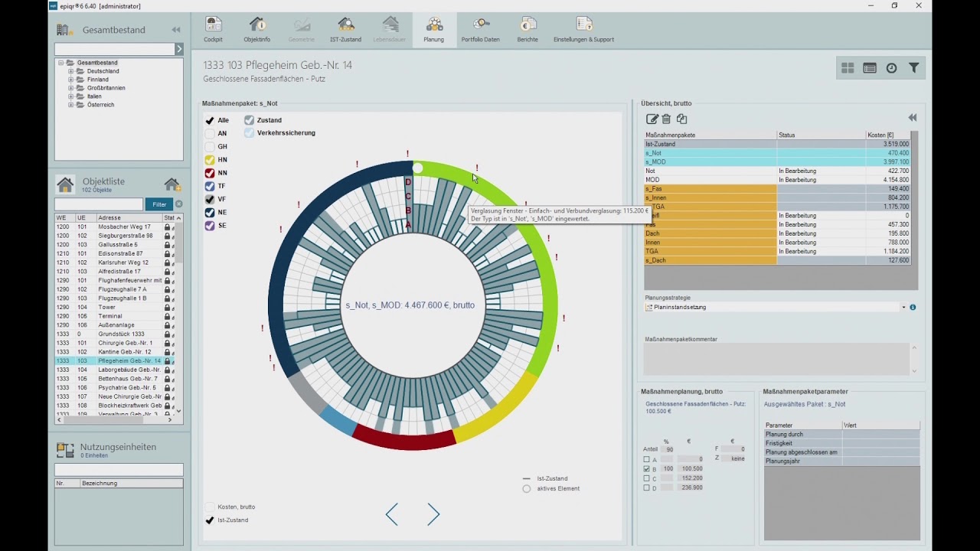The height and width of the screenshot is (551, 980).
Task: Open the Berichte section
Action: click(x=528, y=29)
